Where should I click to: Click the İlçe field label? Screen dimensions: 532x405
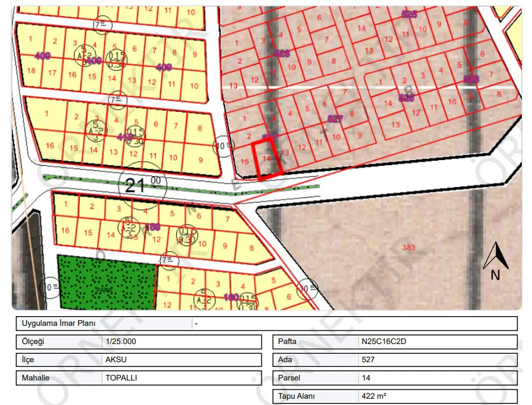[28, 359]
